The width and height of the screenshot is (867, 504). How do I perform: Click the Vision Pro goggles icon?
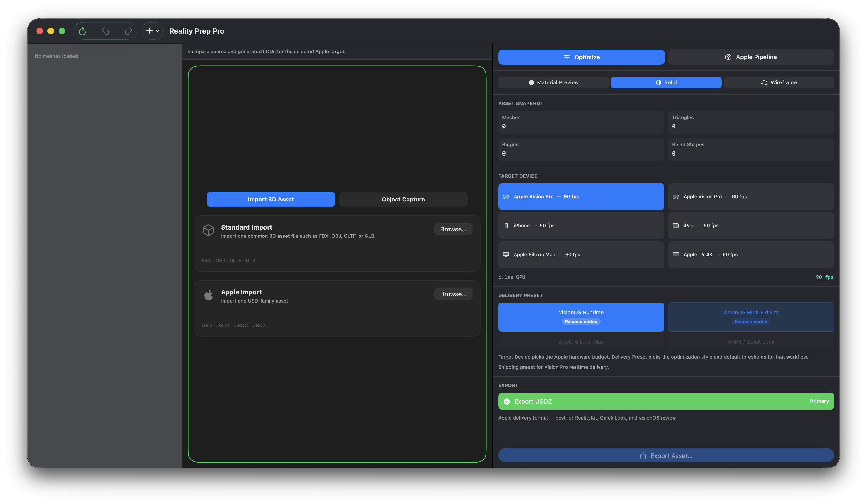click(x=506, y=196)
